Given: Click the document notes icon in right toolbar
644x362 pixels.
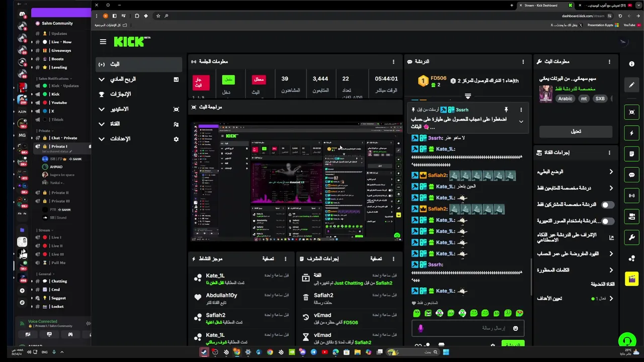Looking at the screenshot, I should pyautogui.click(x=631, y=154).
